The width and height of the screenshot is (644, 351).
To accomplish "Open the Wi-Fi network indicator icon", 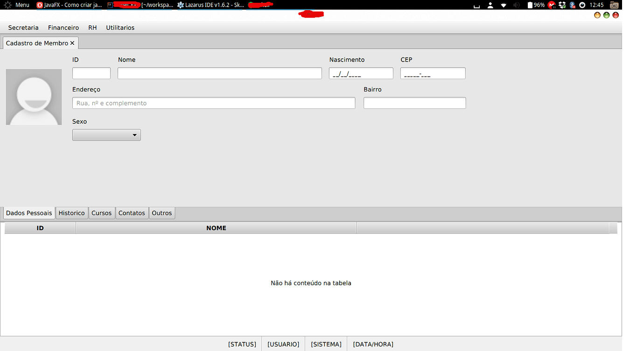I will (504, 5).
